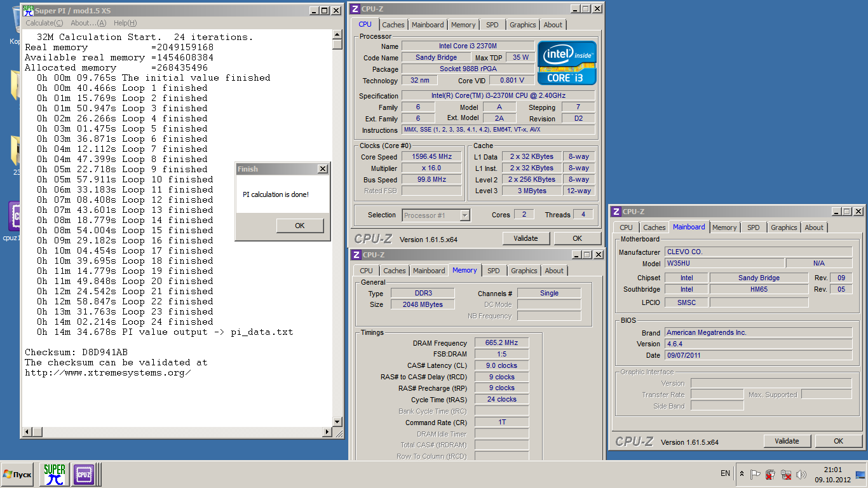Image resolution: width=868 pixels, height=488 pixels.
Task: Click Super PI vertical scrollbar up arrow
Action: click(337, 34)
